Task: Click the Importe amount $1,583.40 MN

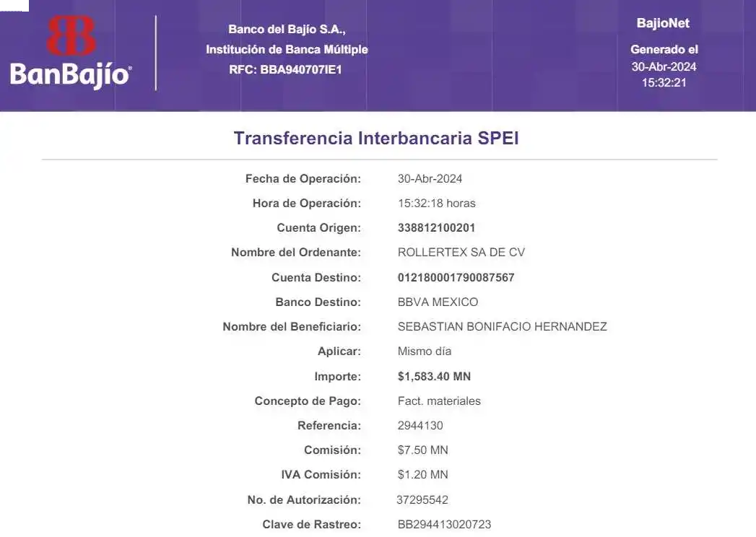Action: coord(434,376)
